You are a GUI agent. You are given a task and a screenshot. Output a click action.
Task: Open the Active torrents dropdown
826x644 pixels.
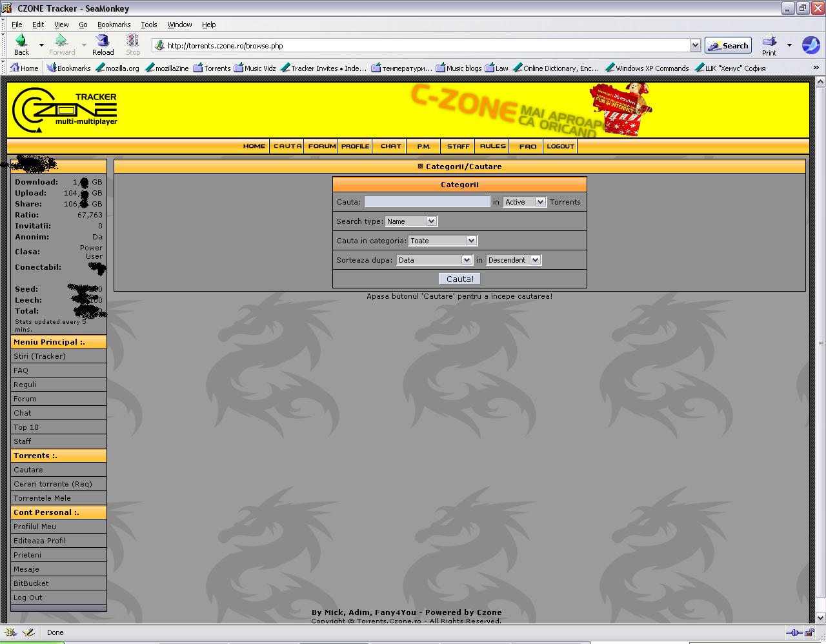click(525, 202)
